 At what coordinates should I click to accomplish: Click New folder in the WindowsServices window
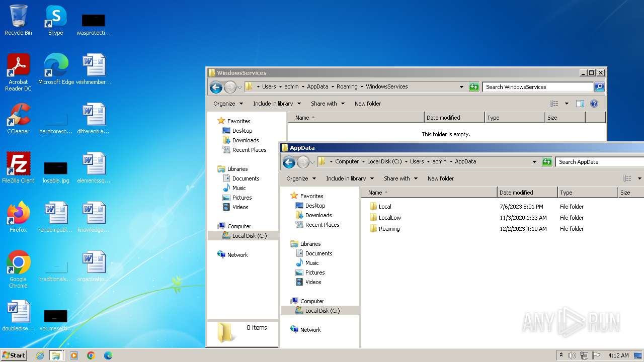[x=368, y=104]
